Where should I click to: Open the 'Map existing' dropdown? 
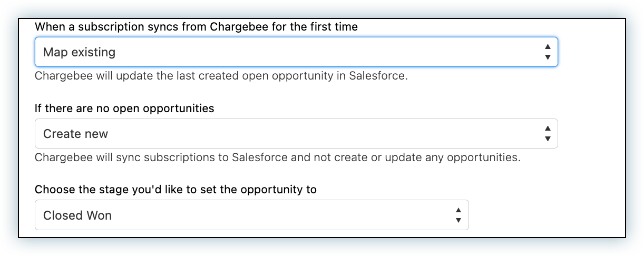click(x=295, y=52)
